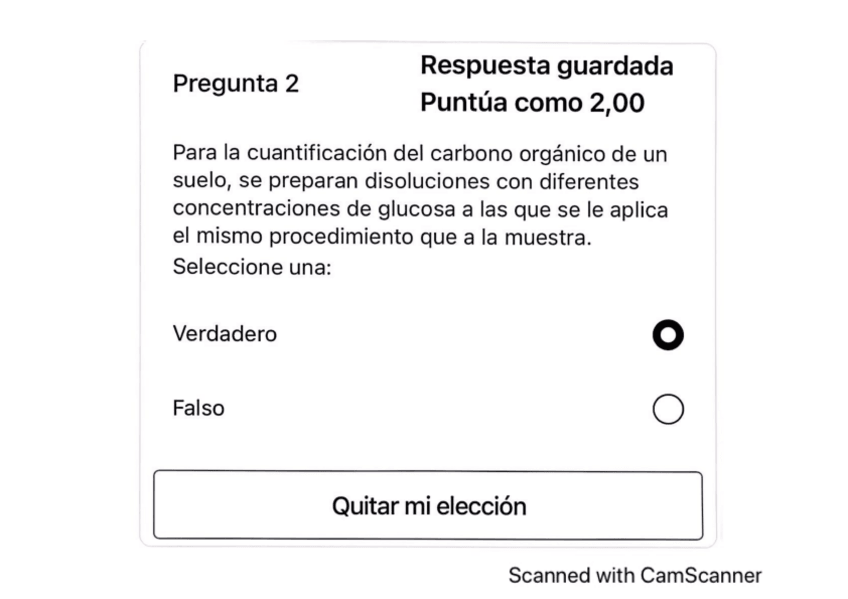Click the Falso answer label
The image size is (848, 599).
(x=198, y=408)
